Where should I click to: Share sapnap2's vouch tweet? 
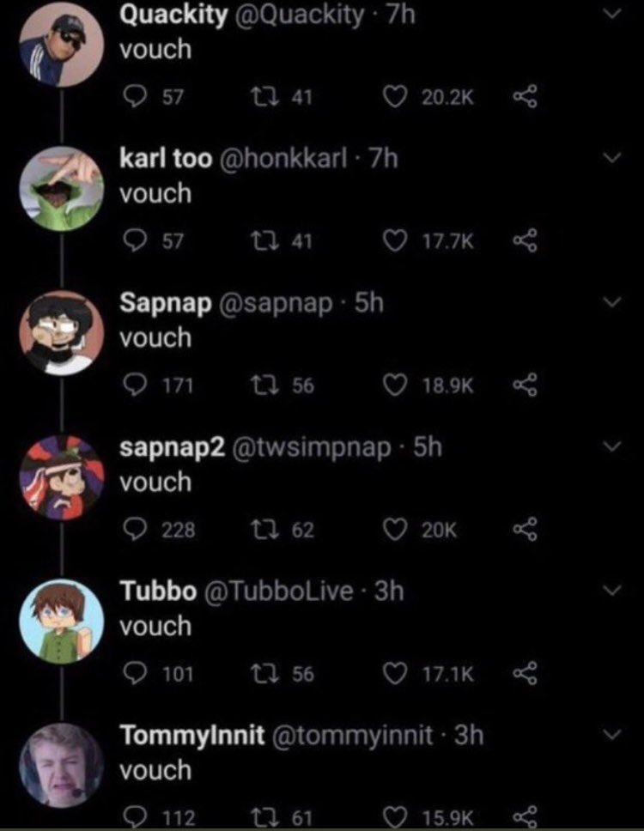[525, 530]
